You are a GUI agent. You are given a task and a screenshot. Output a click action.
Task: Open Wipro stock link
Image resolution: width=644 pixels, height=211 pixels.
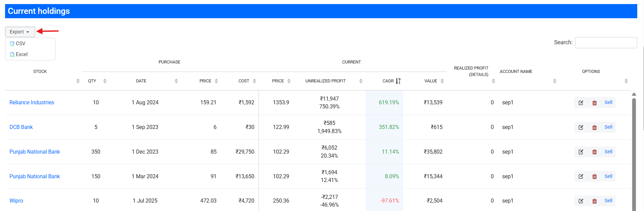coord(16,201)
